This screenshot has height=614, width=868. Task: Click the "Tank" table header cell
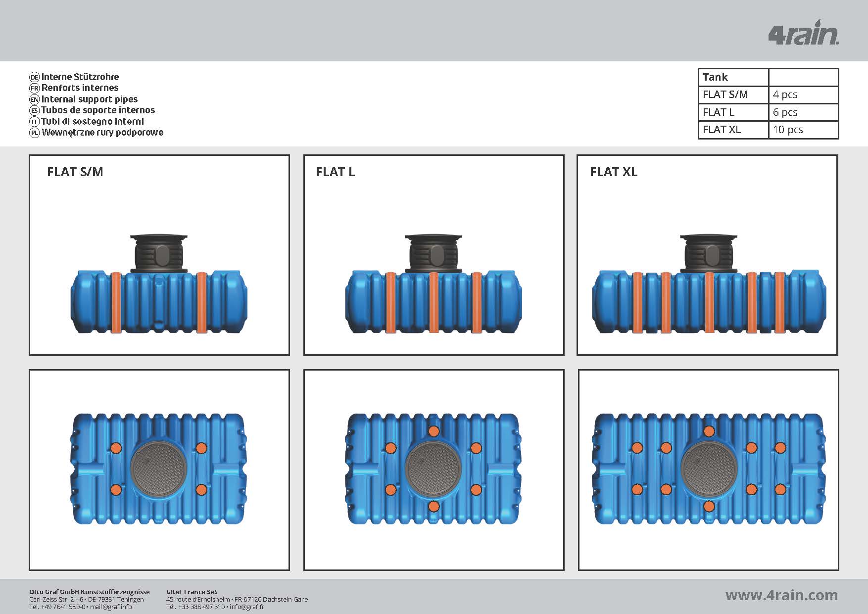click(733, 77)
